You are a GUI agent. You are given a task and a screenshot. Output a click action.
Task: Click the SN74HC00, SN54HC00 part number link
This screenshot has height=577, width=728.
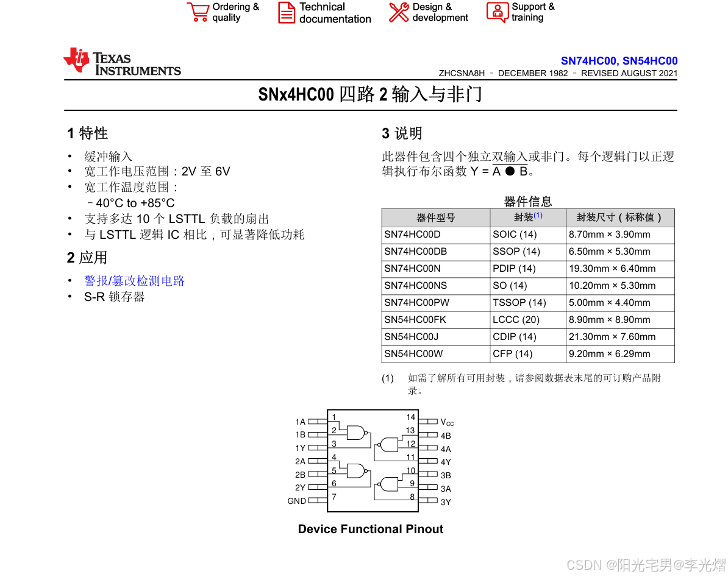point(619,61)
